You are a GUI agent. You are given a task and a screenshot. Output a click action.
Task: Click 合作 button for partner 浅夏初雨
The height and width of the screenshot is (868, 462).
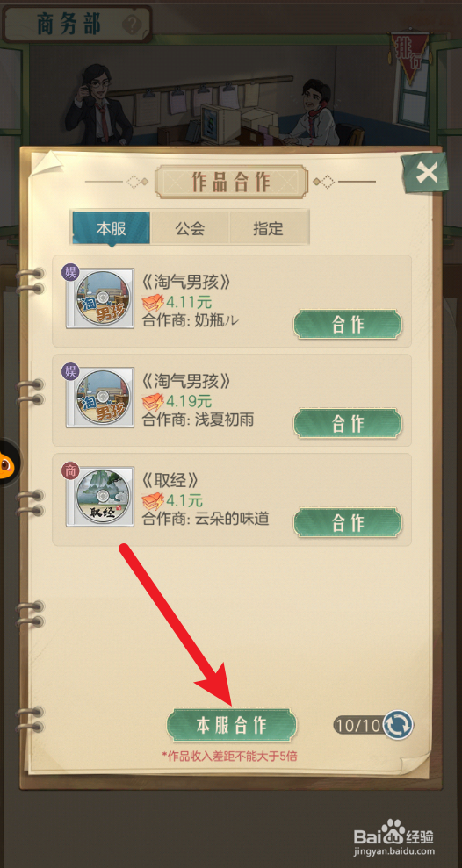click(x=347, y=424)
